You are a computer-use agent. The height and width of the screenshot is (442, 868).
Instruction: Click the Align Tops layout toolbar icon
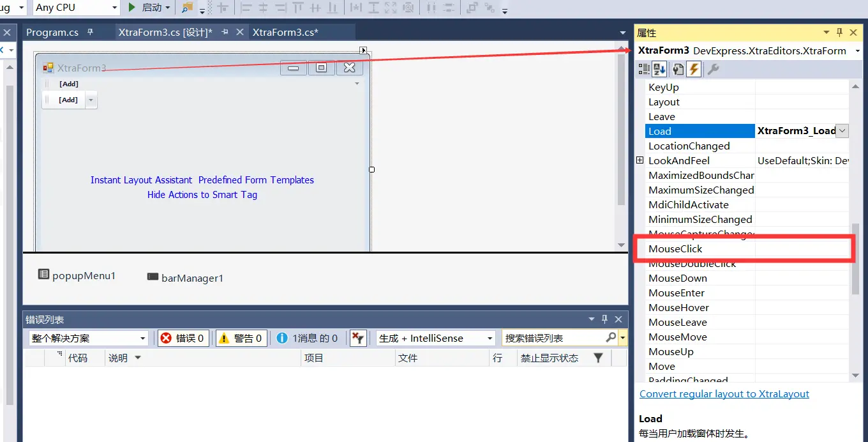(x=298, y=8)
